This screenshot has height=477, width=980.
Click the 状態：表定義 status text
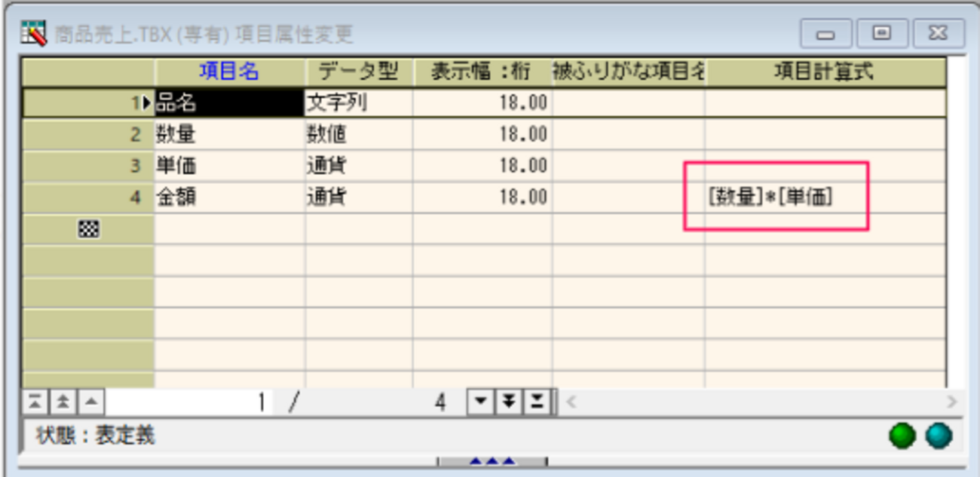(96, 435)
